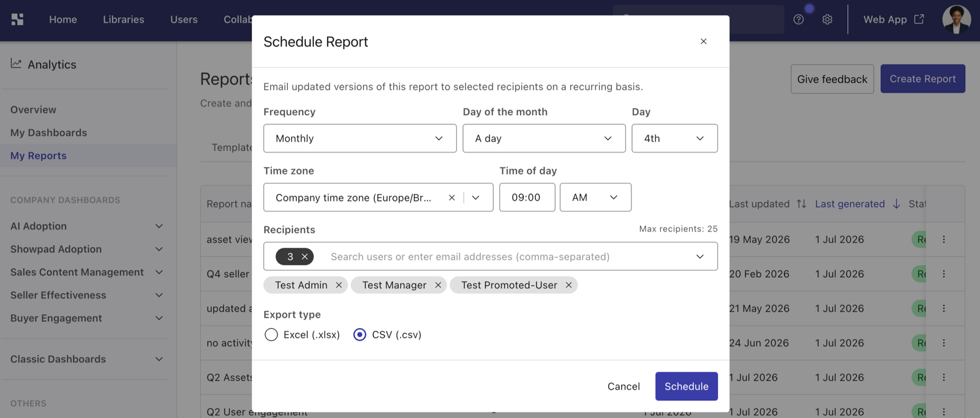Remove Test Admin recipient chip
The image size is (980, 418).
click(x=339, y=285)
